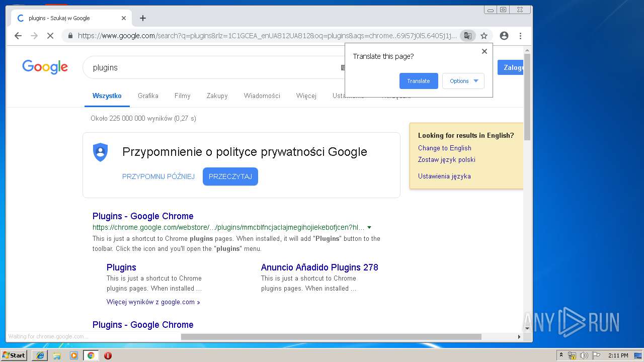Click the privacy shield icon
Viewport: 644px width, 362px height.
pos(101,152)
